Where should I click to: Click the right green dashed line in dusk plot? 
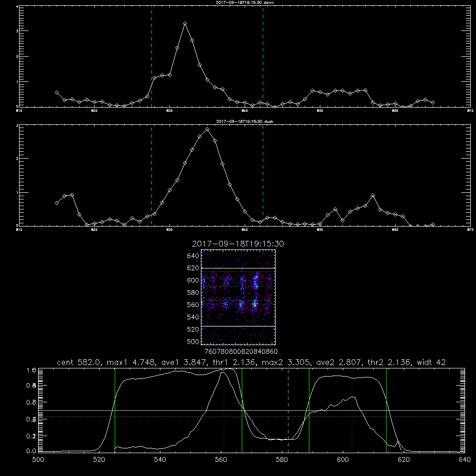coord(263,176)
